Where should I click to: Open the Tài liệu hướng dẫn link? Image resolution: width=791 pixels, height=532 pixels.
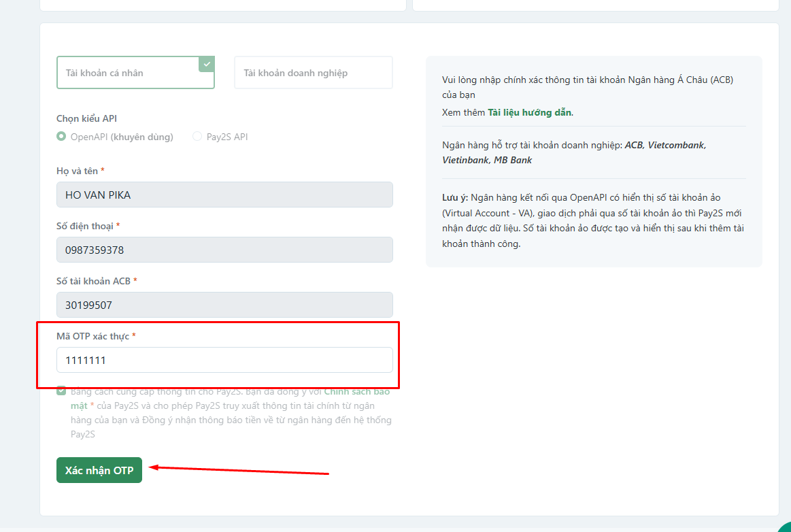(529, 112)
